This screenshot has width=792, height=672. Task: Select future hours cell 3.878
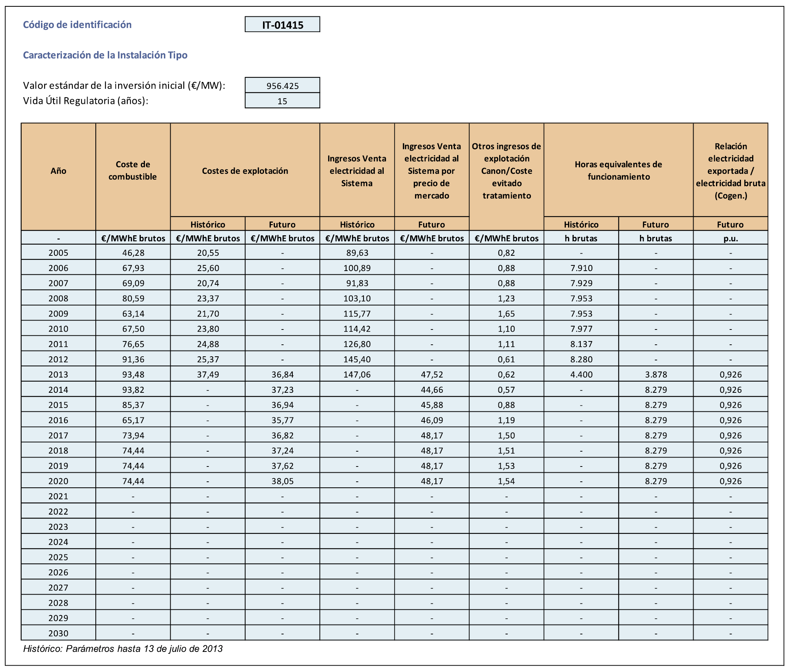656,375
